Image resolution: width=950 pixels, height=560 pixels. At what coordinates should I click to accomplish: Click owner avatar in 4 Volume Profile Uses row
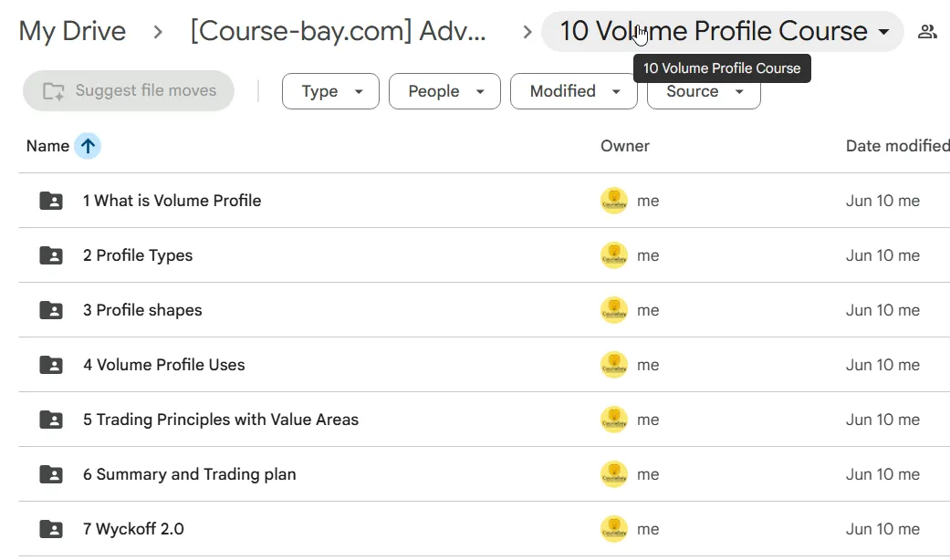[x=614, y=365]
